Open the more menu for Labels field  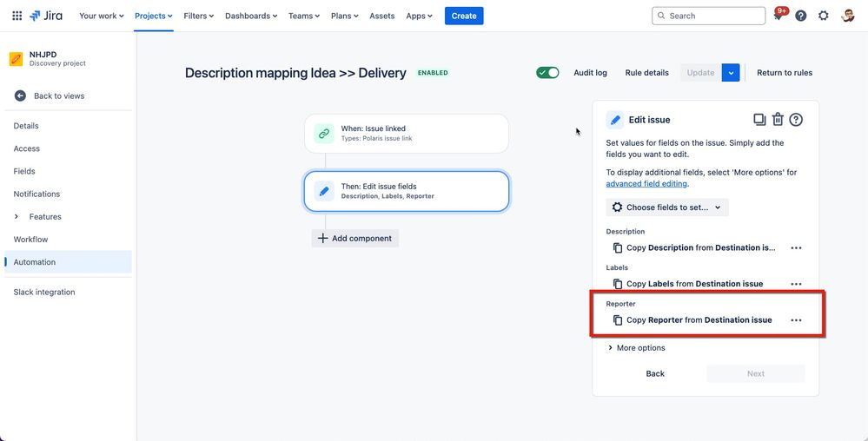[x=796, y=284]
